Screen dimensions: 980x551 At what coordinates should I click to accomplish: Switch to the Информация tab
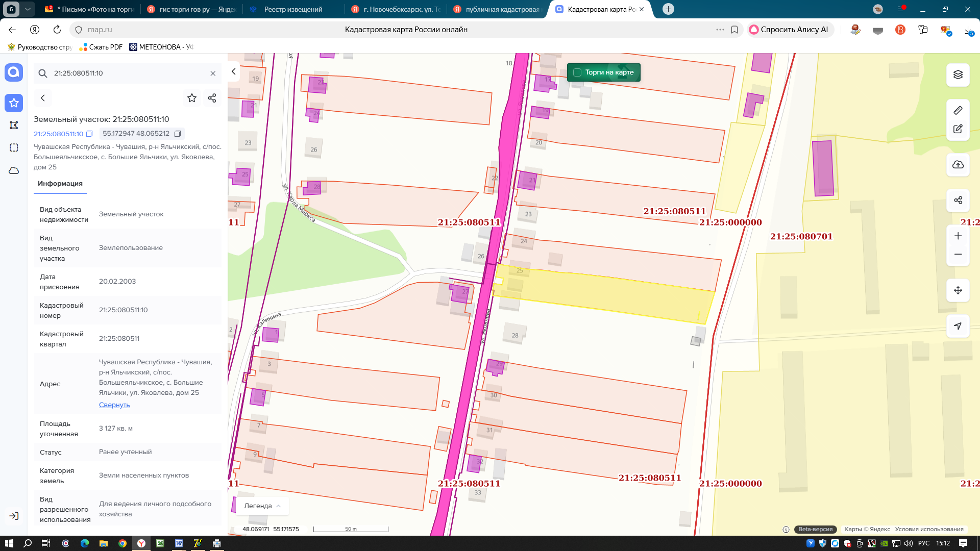[60, 184]
